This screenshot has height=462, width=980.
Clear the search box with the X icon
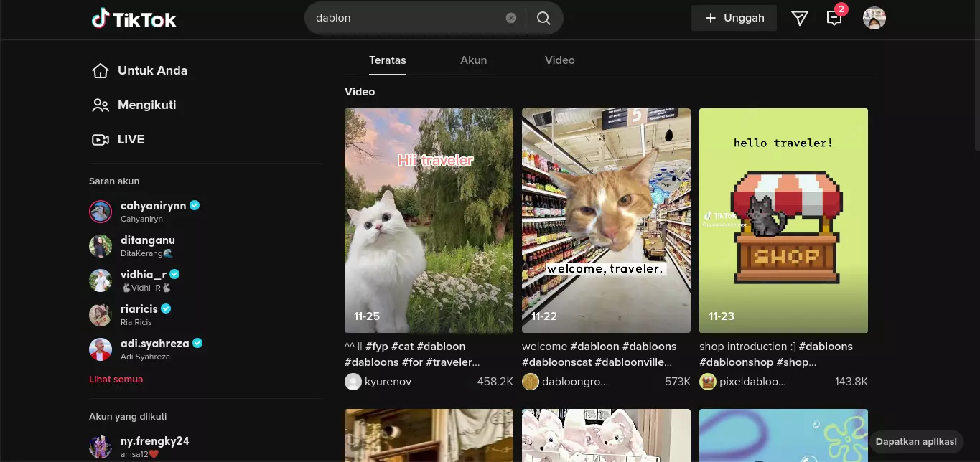(510, 18)
